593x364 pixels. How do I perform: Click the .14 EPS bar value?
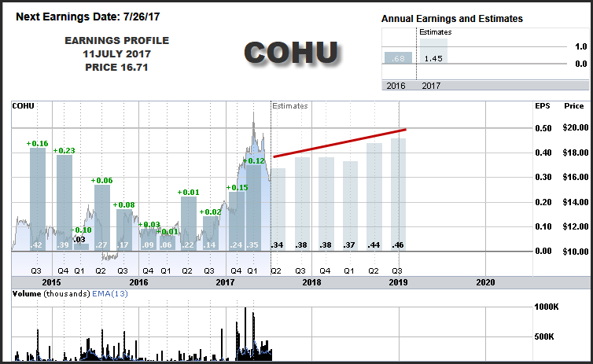point(209,245)
